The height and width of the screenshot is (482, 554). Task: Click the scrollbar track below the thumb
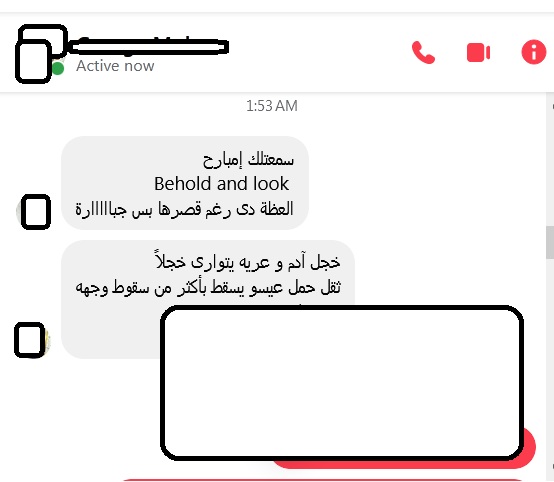tap(550, 353)
